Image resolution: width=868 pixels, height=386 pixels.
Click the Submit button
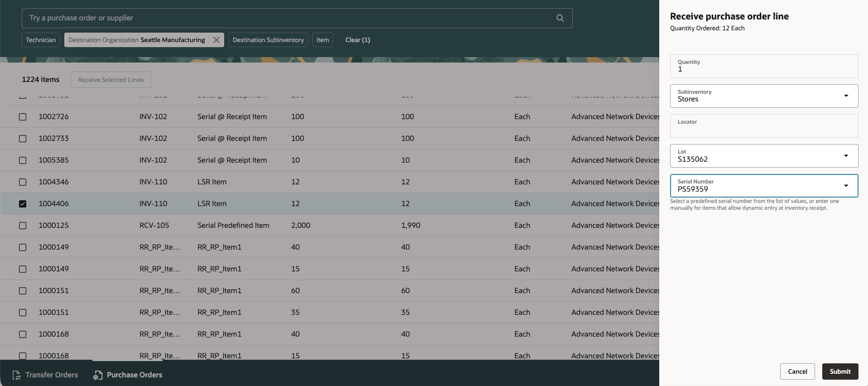[x=840, y=372]
